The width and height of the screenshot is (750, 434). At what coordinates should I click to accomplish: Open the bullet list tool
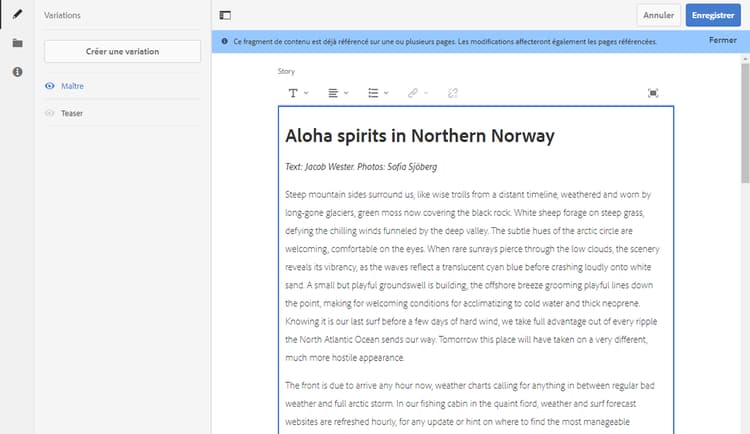(x=373, y=93)
